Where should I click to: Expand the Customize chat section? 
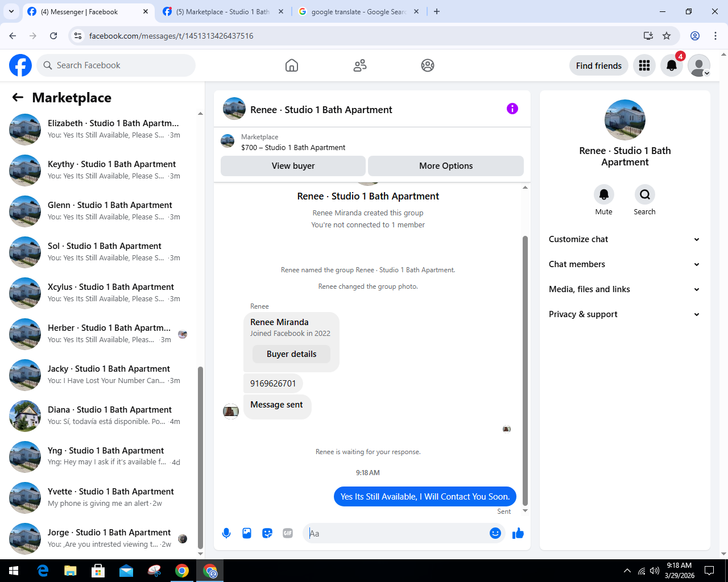[x=624, y=239]
